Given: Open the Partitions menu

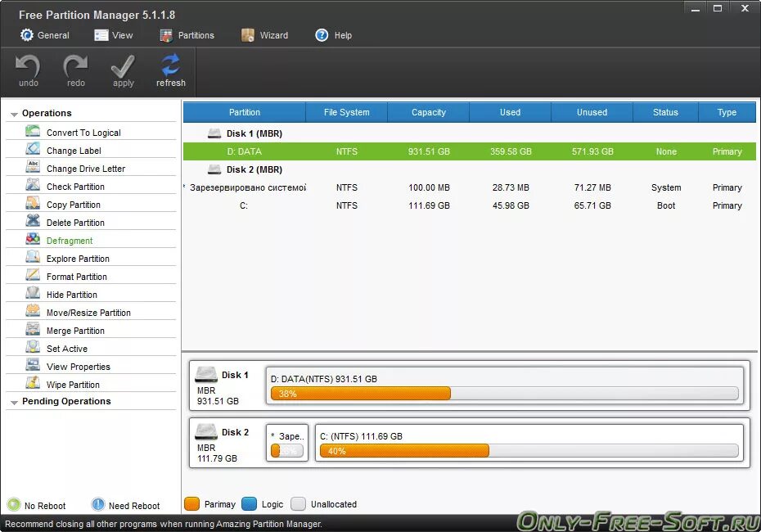Looking at the screenshot, I should (x=187, y=35).
